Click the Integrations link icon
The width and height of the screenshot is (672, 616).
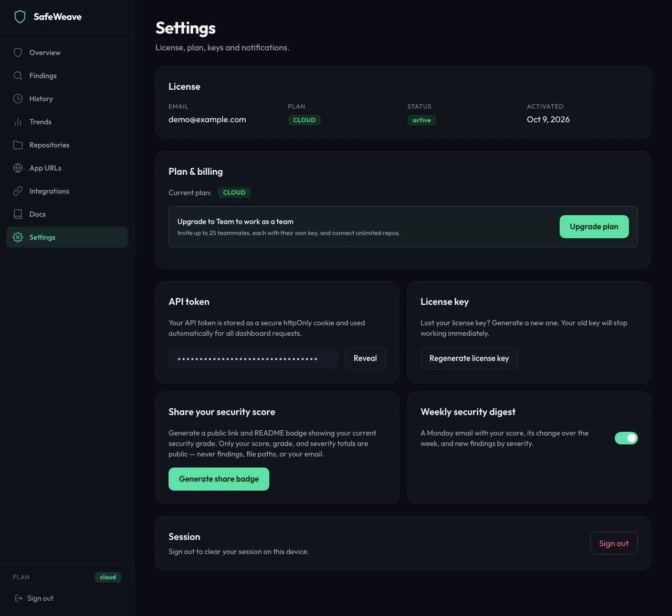18,191
